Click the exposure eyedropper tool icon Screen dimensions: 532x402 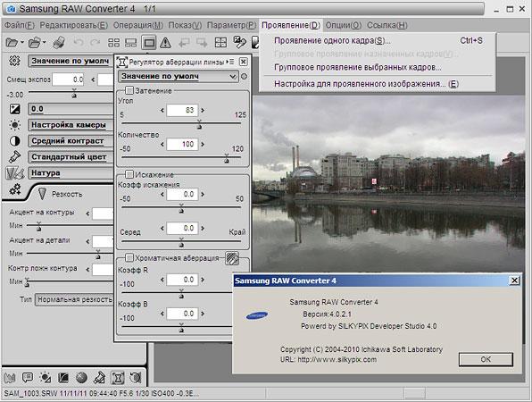[240, 42]
